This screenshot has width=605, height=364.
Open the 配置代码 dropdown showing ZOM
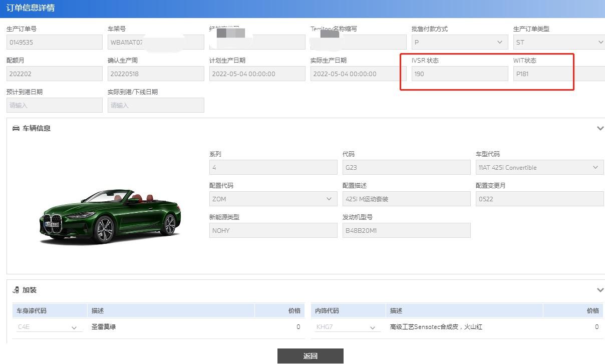273,199
